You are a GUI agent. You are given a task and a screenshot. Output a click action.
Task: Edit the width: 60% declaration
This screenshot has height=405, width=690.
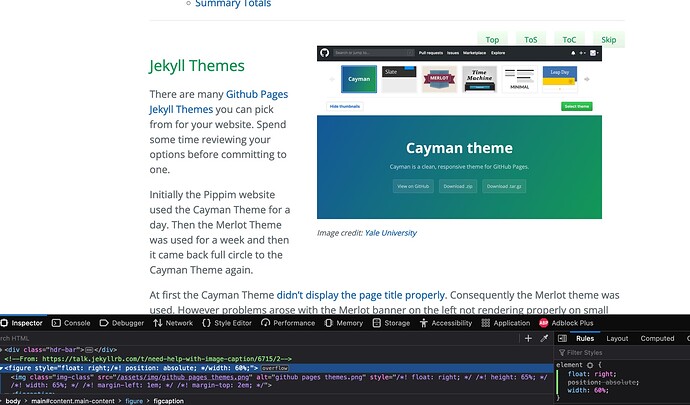pyautogui.click(x=588, y=390)
